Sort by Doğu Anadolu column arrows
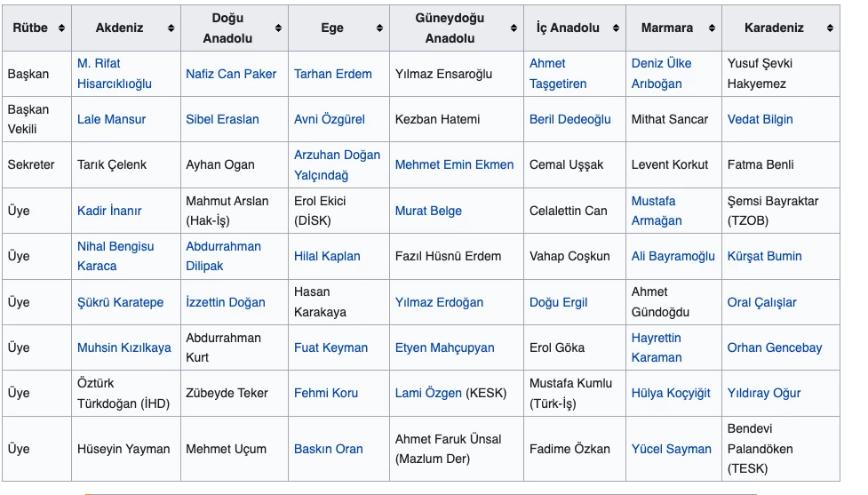This screenshot has height=495, width=868. 279,28
